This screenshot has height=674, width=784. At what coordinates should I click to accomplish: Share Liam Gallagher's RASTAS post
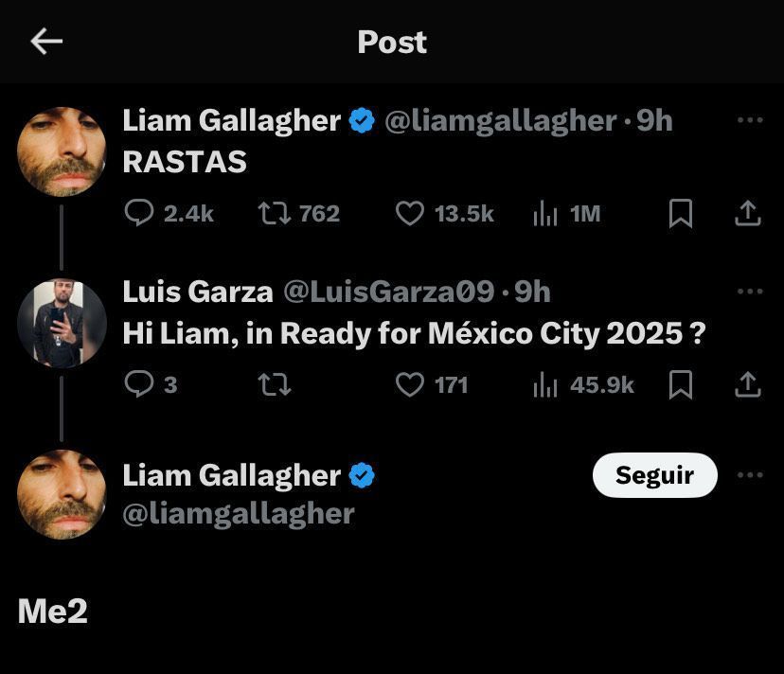748,213
